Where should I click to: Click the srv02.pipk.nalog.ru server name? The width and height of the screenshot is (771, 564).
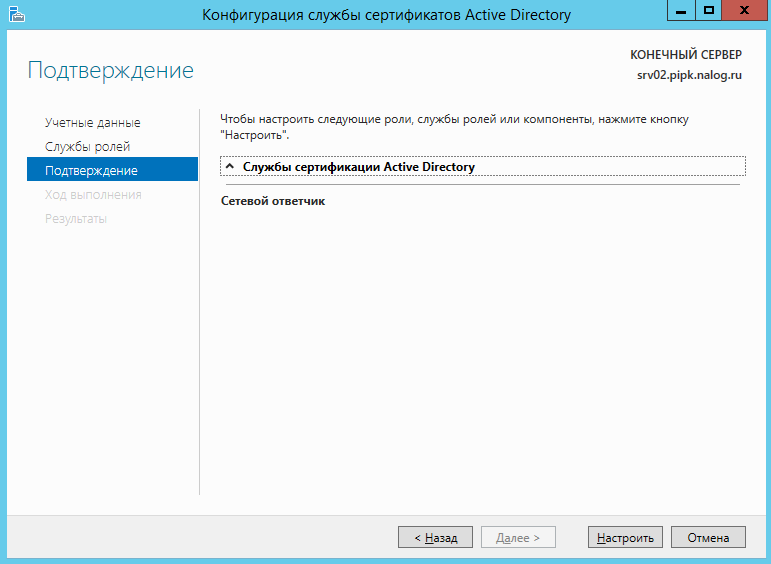(689, 75)
